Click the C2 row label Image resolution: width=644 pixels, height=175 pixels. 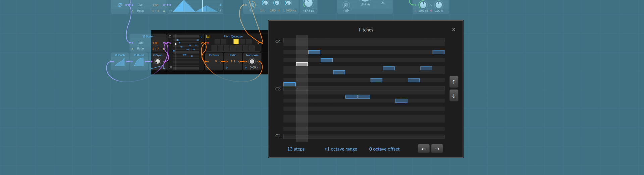[278, 136]
